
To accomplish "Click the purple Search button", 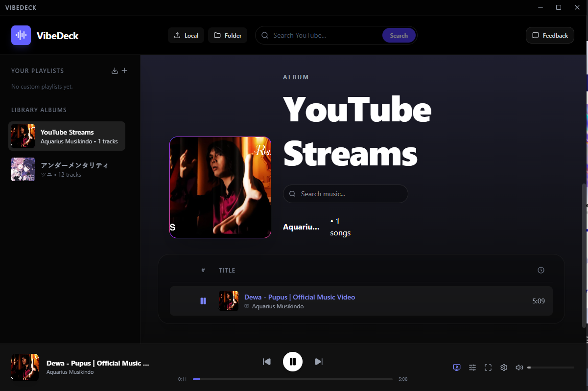I will click(399, 35).
